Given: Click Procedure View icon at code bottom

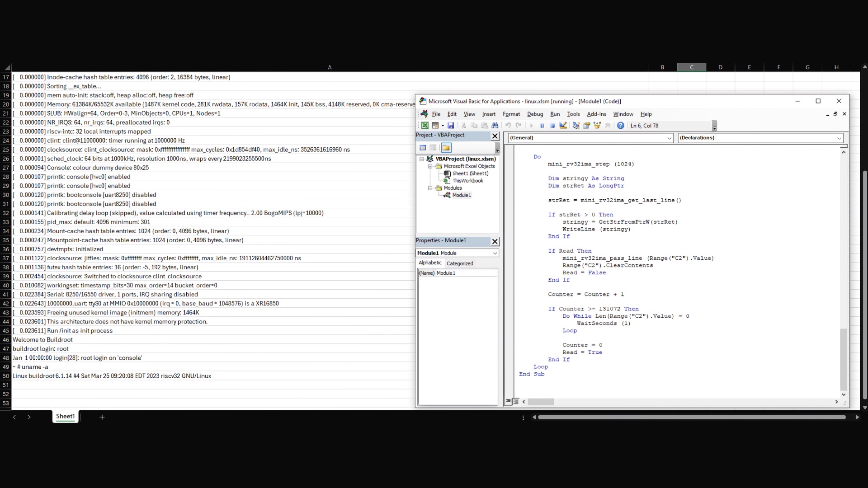Looking at the screenshot, I should [509, 401].
